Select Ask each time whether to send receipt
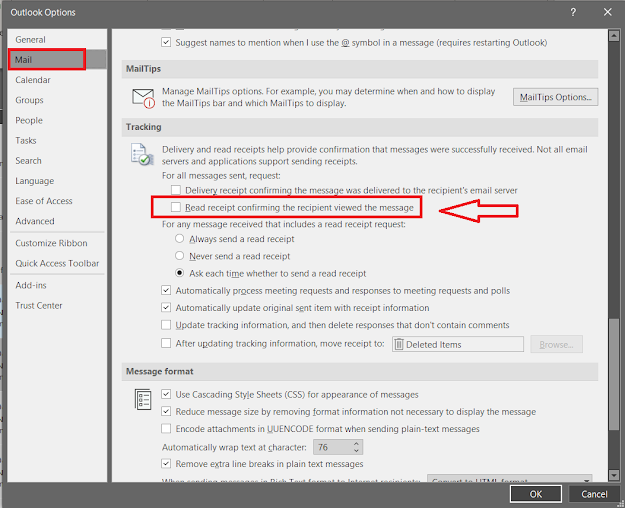625x508 pixels. click(180, 273)
